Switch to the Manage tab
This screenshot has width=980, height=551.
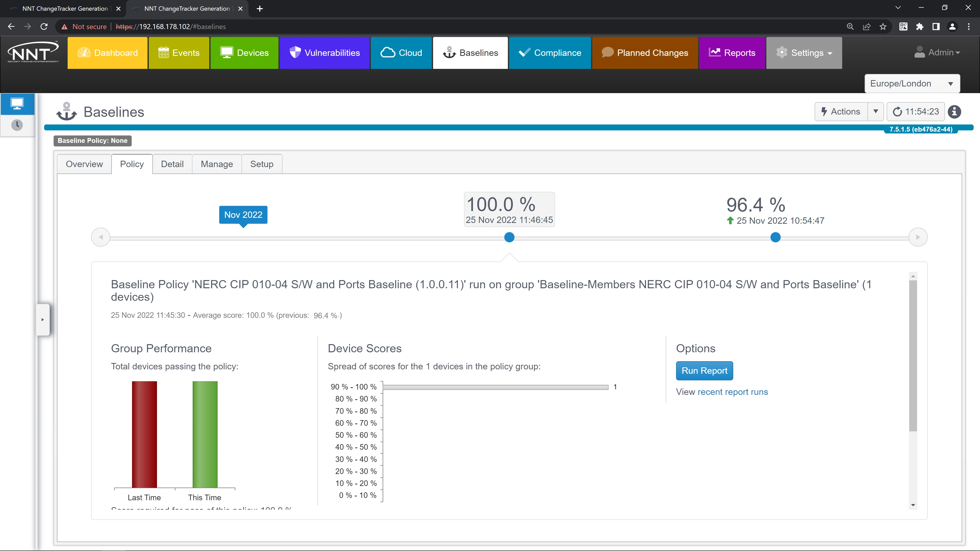coord(217,164)
